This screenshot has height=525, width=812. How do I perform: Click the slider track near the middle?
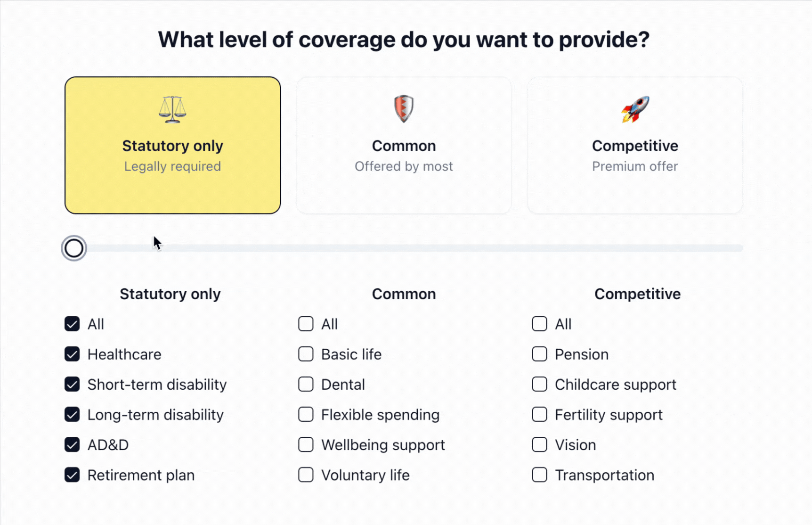[x=404, y=248]
